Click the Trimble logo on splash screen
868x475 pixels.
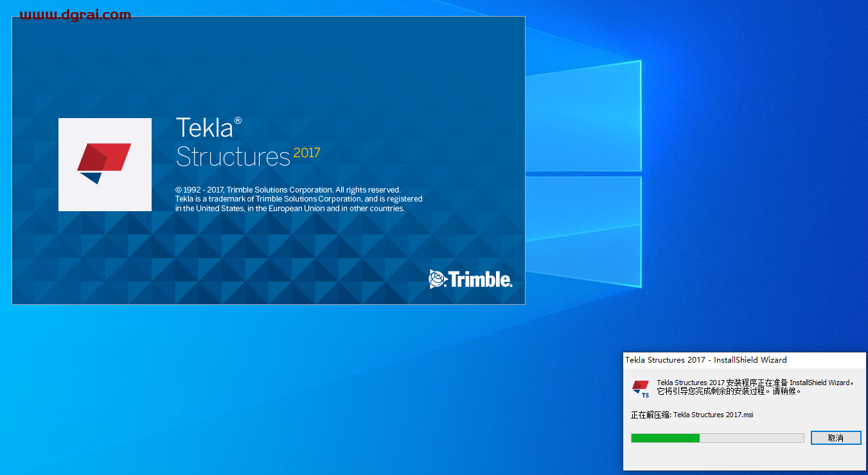[470, 279]
